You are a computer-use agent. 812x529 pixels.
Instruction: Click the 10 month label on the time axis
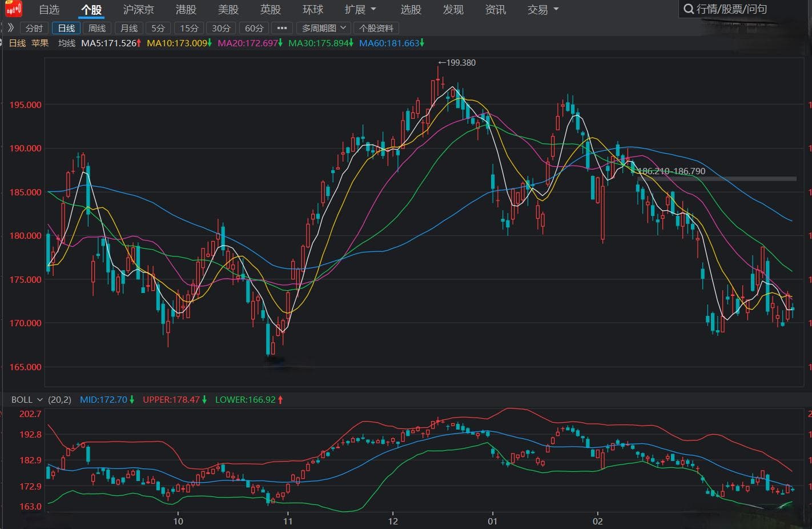178,521
